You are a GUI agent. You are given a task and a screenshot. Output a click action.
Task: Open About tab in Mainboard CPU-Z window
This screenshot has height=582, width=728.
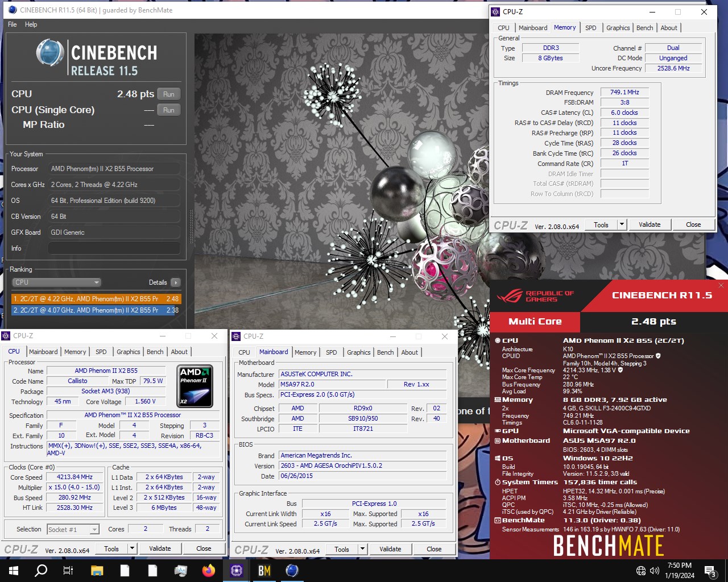pos(409,352)
